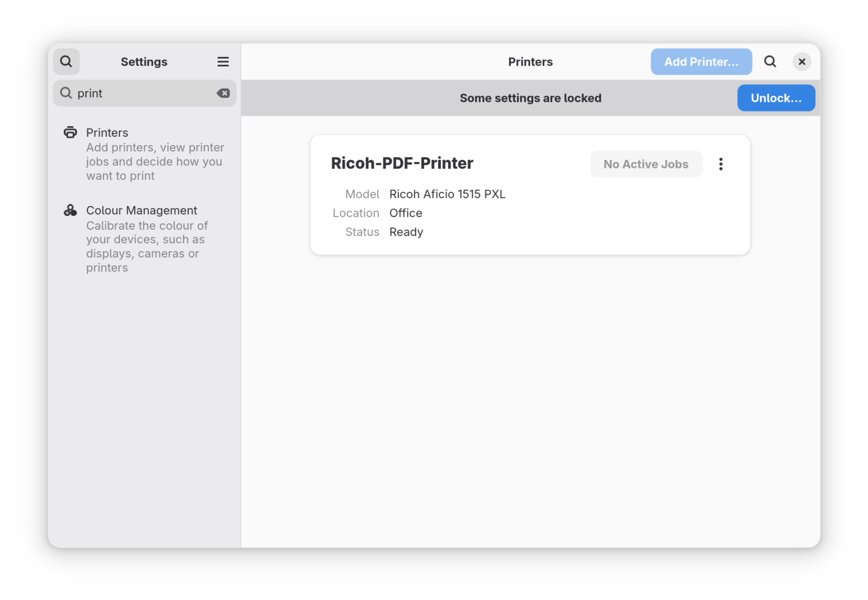This screenshot has height=600, width=868.
Task: Close the Settings window
Action: click(x=801, y=61)
